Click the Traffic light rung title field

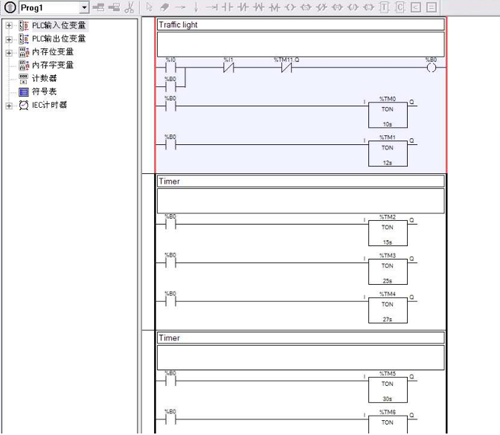tap(301, 25)
